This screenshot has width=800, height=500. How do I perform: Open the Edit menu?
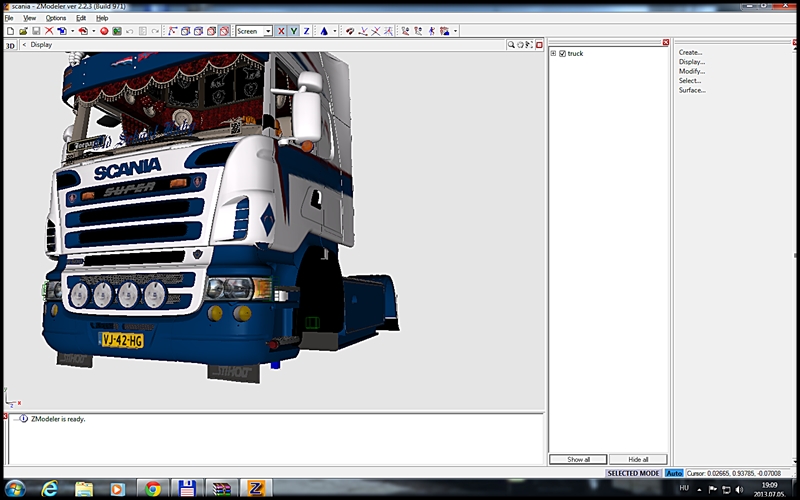point(81,18)
